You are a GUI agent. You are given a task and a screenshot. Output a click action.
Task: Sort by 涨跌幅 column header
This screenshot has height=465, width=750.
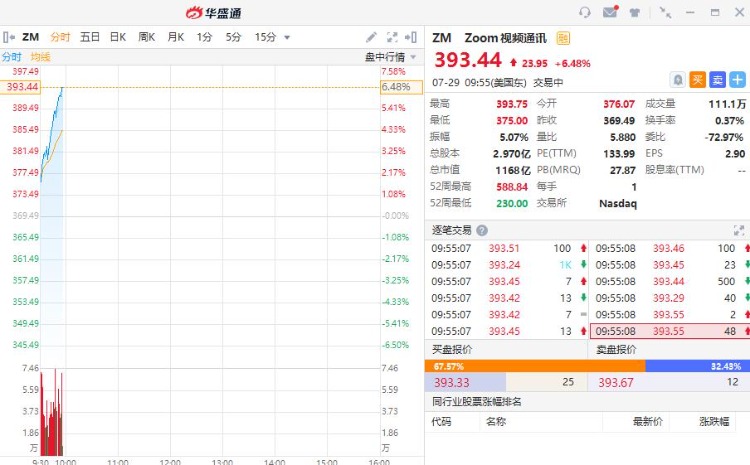pos(714,421)
